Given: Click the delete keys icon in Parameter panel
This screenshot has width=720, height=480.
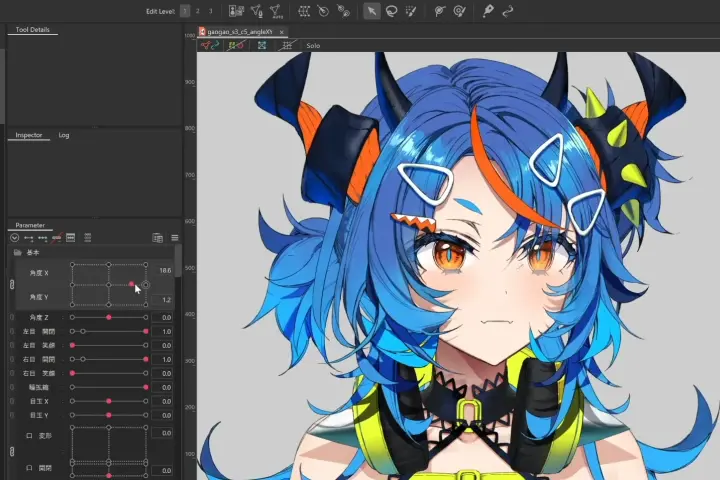Looking at the screenshot, I should click(x=57, y=238).
